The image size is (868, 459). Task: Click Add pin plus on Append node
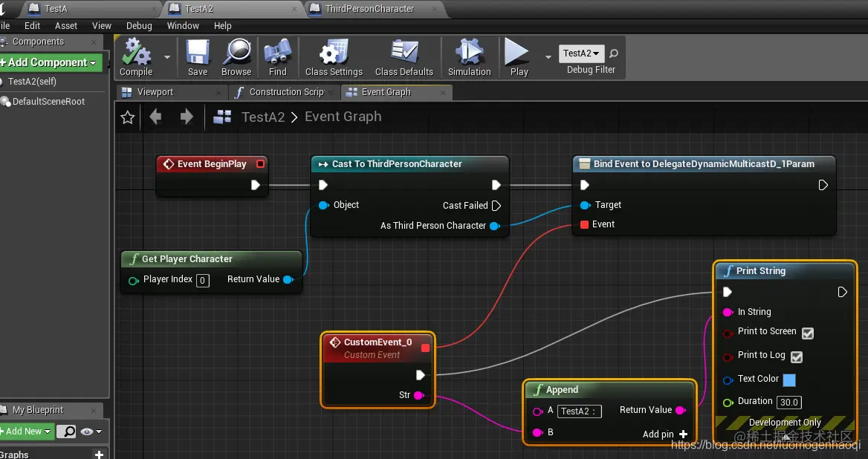(683, 434)
